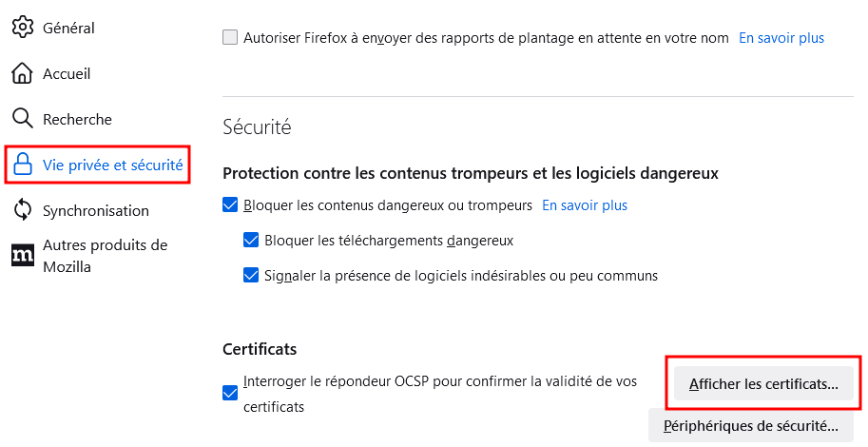This screenshot has width=868, height=447.
Task: Click the Afficher les certificats button
Action: [x=763, y=383]
